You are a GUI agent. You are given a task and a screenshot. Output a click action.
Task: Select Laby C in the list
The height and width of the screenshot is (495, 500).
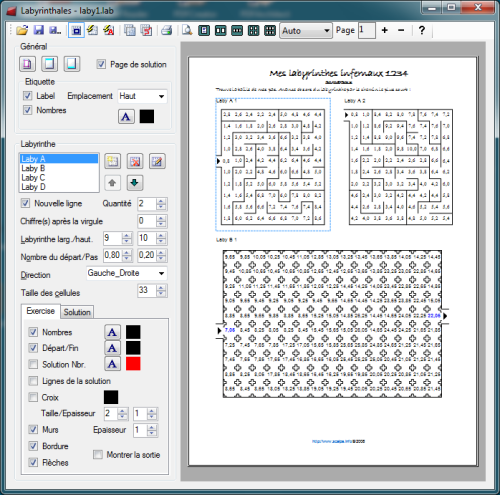(x=59, y=177)
